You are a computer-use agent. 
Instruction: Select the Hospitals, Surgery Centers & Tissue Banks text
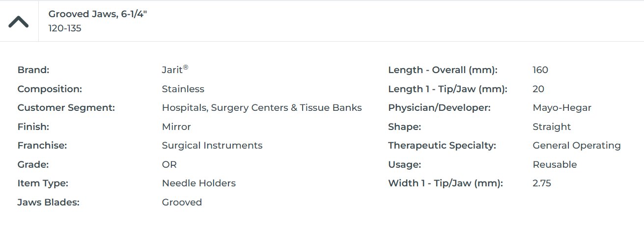tap(262, 108)
